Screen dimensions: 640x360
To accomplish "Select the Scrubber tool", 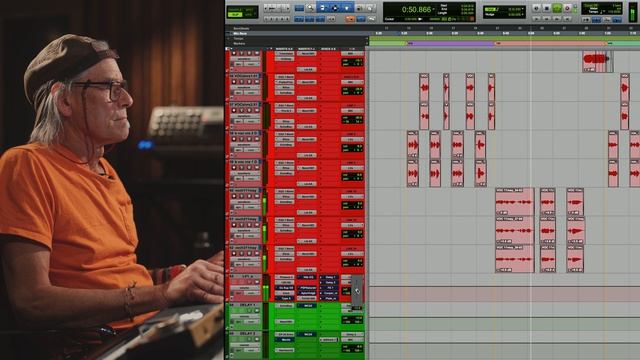I will tap(359, 8).
